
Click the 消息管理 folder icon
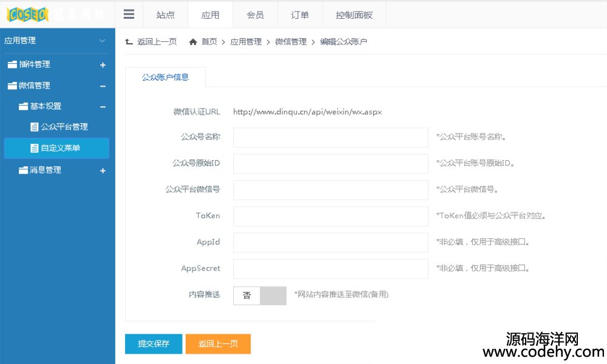pyautogui.click(x=24, y=170)
